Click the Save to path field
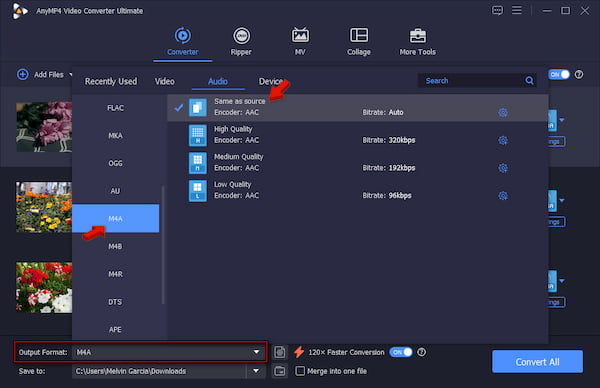Image resolution: width=600 pixels, height=388 pixels. point(159,371)
